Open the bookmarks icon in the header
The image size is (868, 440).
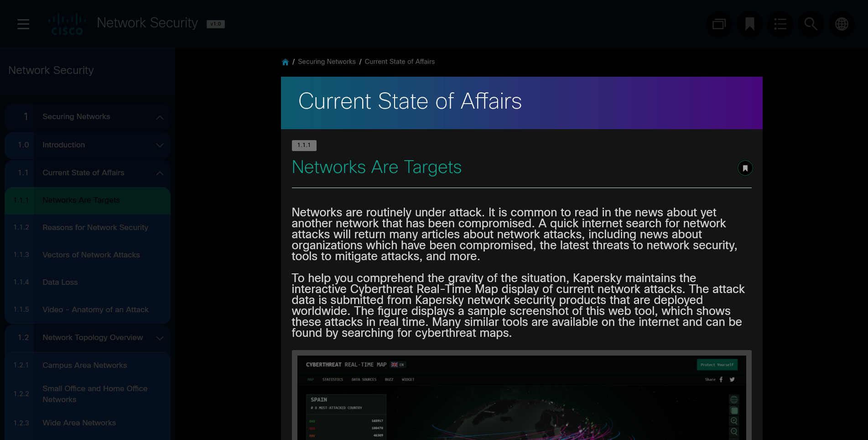[749, 24]
